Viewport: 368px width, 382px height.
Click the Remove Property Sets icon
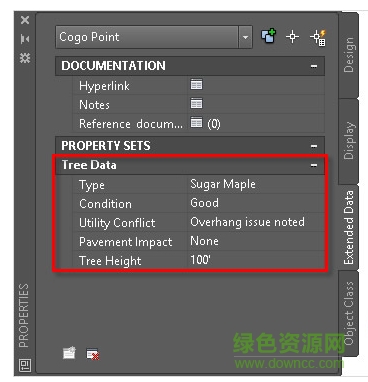click(93, 354)
